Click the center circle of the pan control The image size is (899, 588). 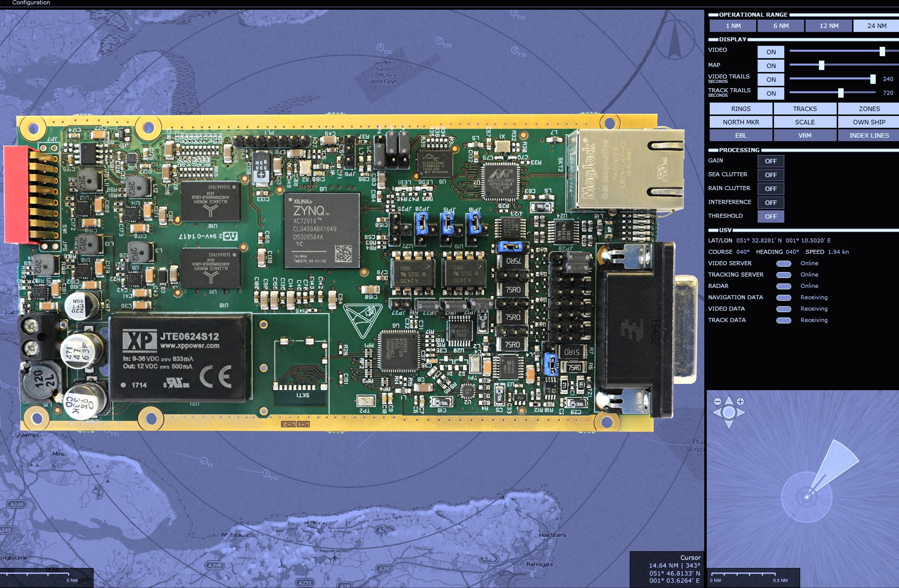point(729,412)
